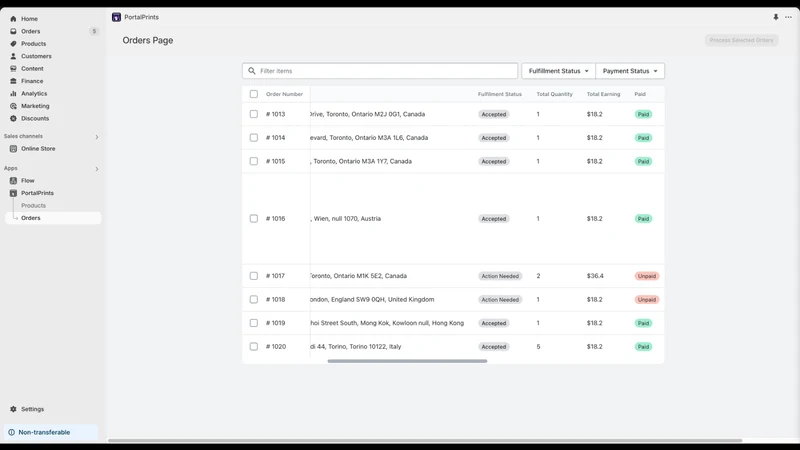Click the Paid badge on order #1020
The width and height of the screenshot is (800, 450).
pyautogui.click(x=643, y=347)
